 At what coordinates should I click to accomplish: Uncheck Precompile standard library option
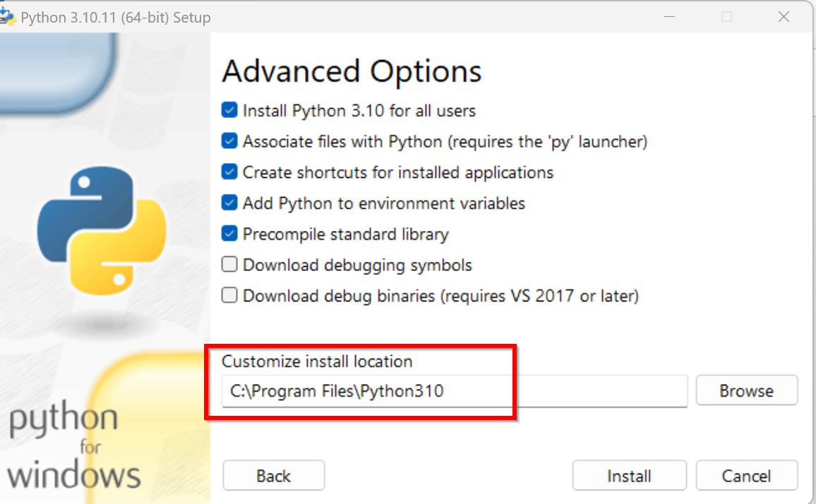pyautogui.click(x=229, y=234)
